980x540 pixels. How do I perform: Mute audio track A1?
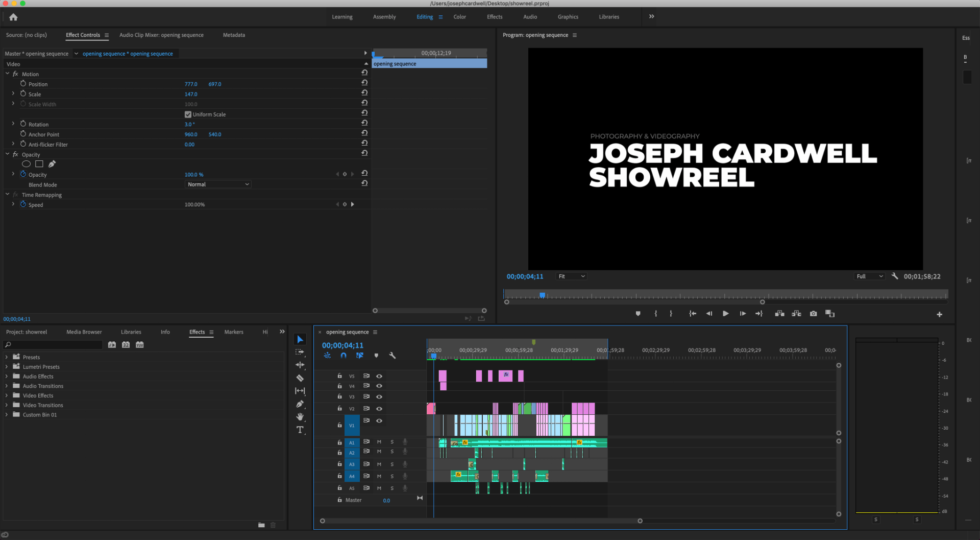click(379, 442)
